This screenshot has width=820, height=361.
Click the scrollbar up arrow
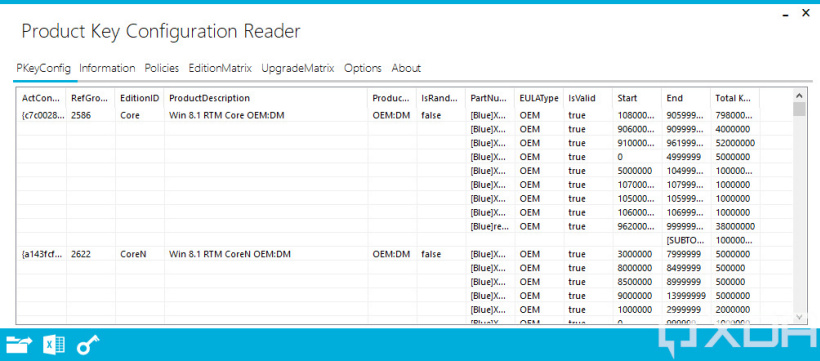point(799,96)
